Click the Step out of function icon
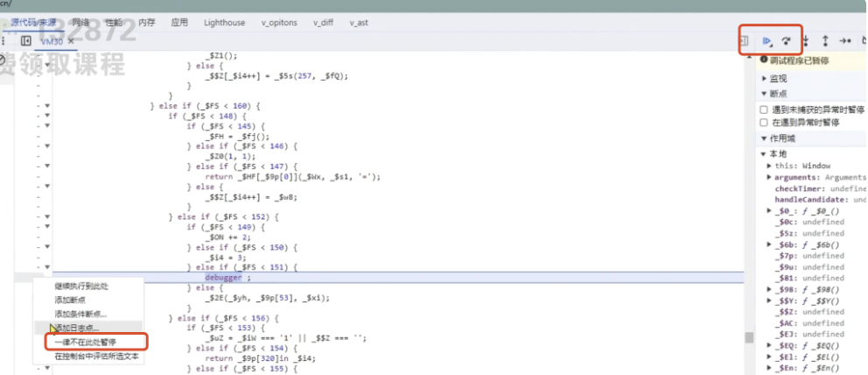This screenshot has height=375, width=868. (825, 40)
